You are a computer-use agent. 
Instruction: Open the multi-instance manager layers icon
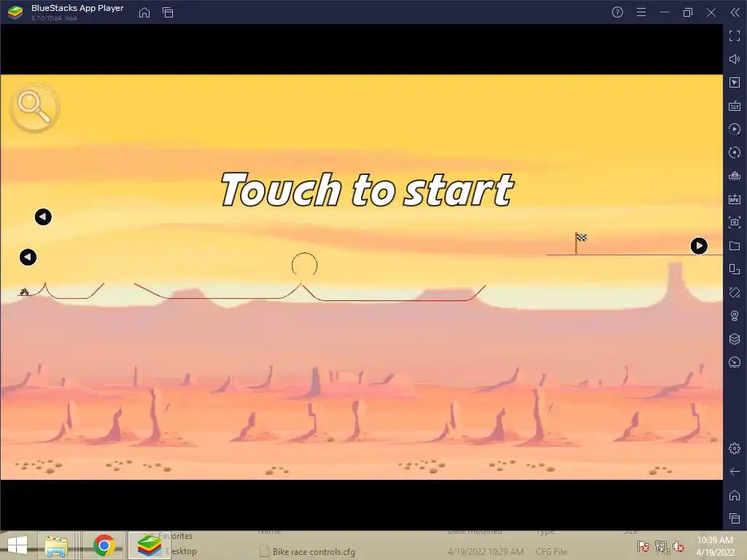pos(735,339)
